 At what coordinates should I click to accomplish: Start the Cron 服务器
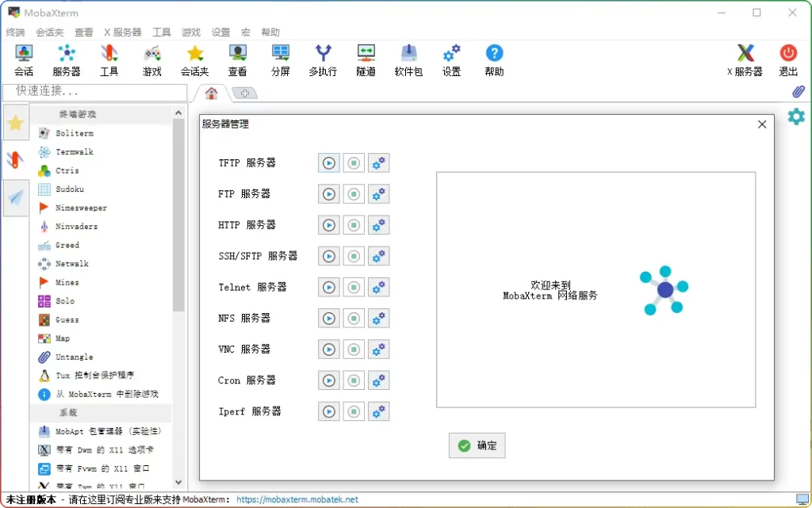(329, 380)
